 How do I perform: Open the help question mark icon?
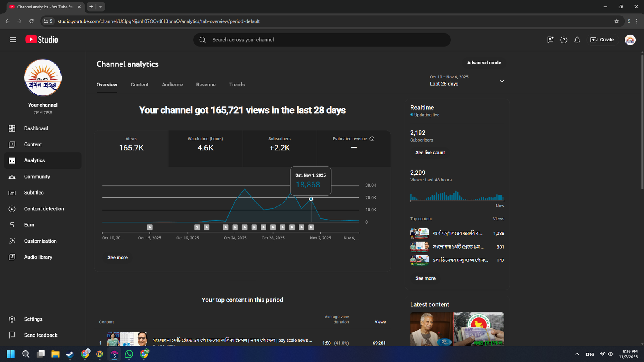[x=563, y=40]
